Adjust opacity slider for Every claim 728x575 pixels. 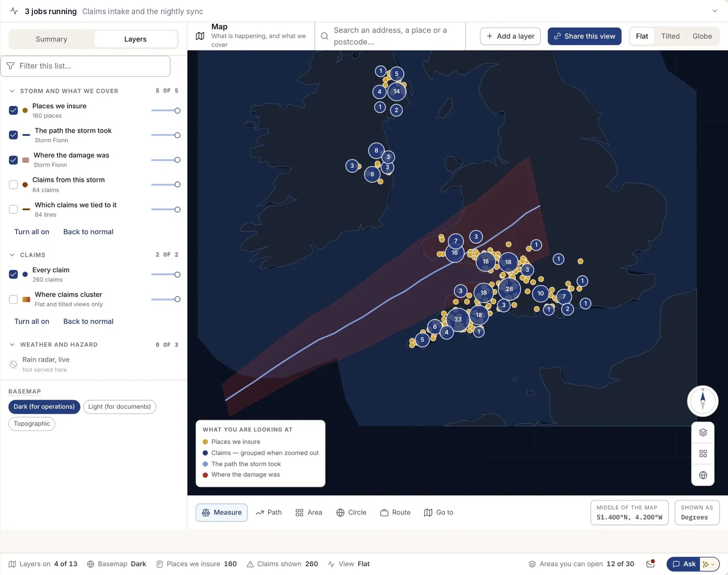point(165,274)
